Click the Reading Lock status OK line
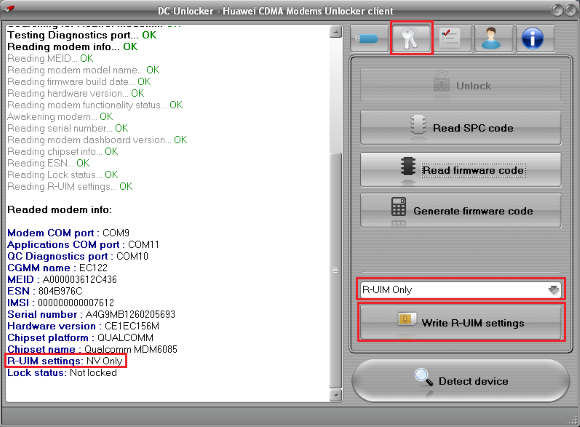Screen dimensions: 580x427 [63, 174]
